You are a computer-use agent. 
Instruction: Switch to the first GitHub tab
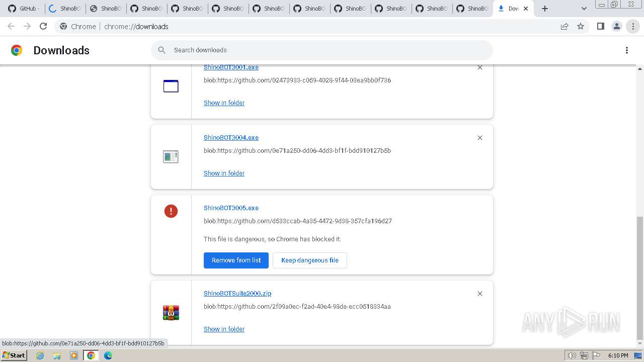pos(23,9)
